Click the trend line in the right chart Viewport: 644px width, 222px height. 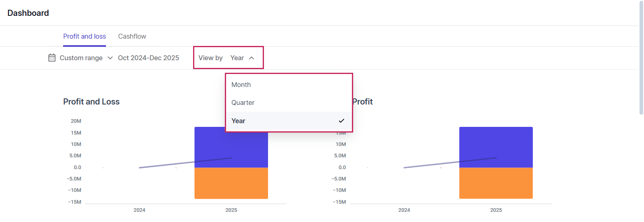pyautogui.click(x=428, y=165)
